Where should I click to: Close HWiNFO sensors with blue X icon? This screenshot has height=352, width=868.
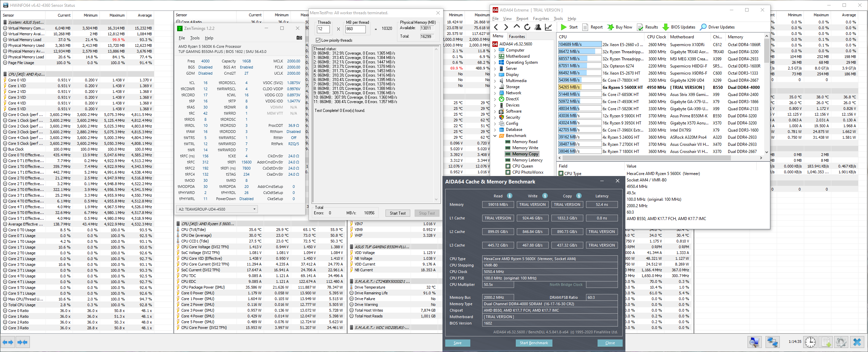click(857, 342)
